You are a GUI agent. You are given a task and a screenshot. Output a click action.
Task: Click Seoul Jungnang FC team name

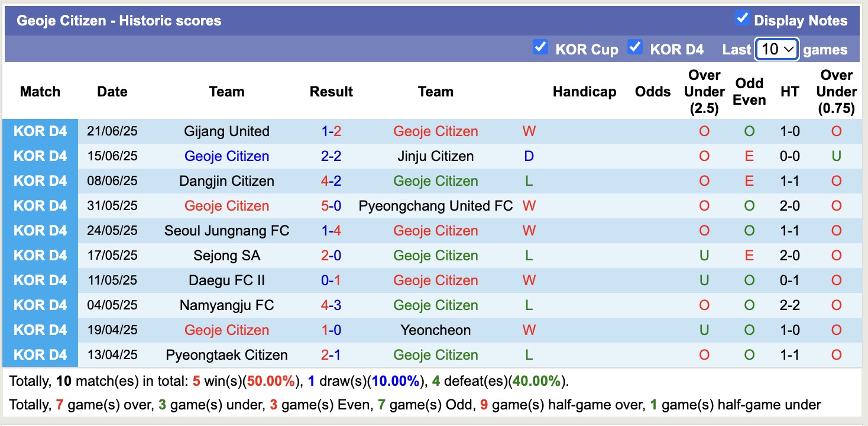pyautogui.click(x=226, y=231)
